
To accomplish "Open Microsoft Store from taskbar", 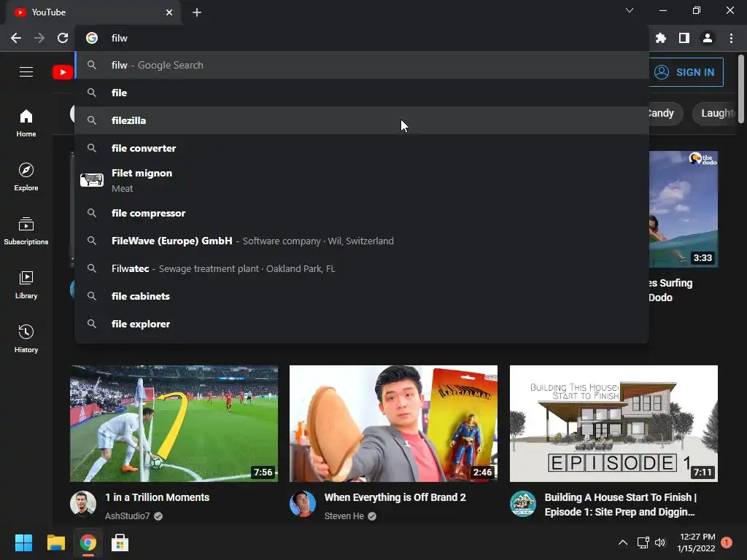I will tap(120, 542).
